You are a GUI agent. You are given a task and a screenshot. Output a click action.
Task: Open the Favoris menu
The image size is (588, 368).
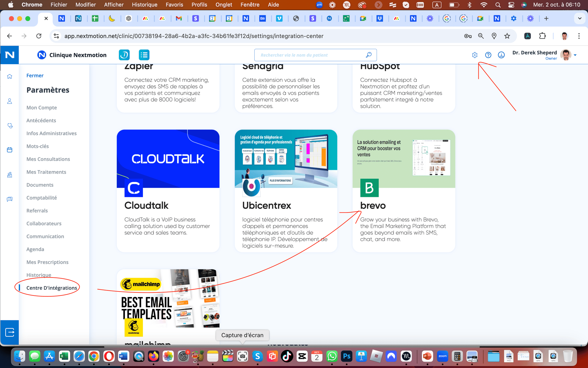tap(174, 5)
